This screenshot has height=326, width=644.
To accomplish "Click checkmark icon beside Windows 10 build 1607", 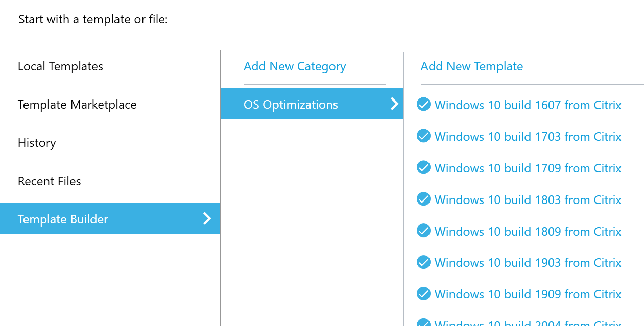I will pos(423,105).
